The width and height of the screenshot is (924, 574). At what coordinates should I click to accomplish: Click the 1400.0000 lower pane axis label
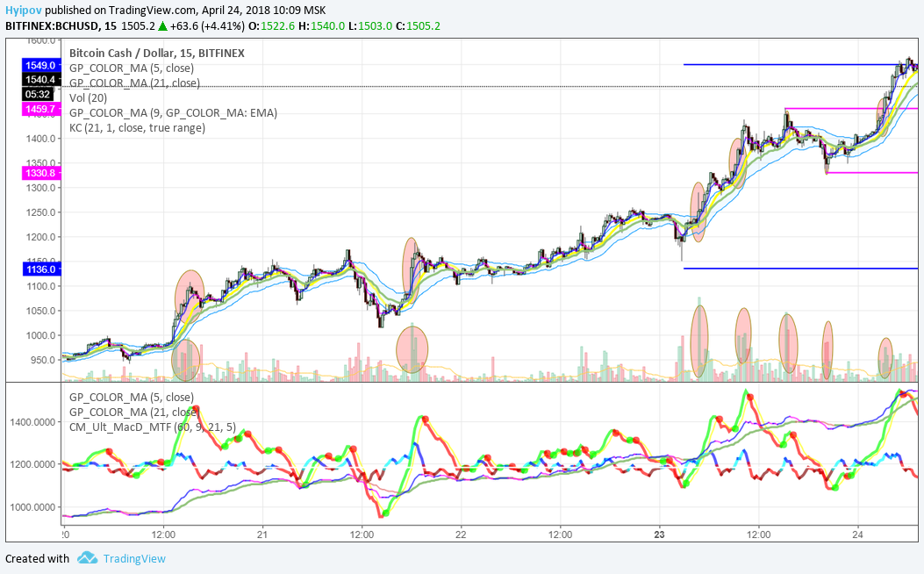click(33, 422)
